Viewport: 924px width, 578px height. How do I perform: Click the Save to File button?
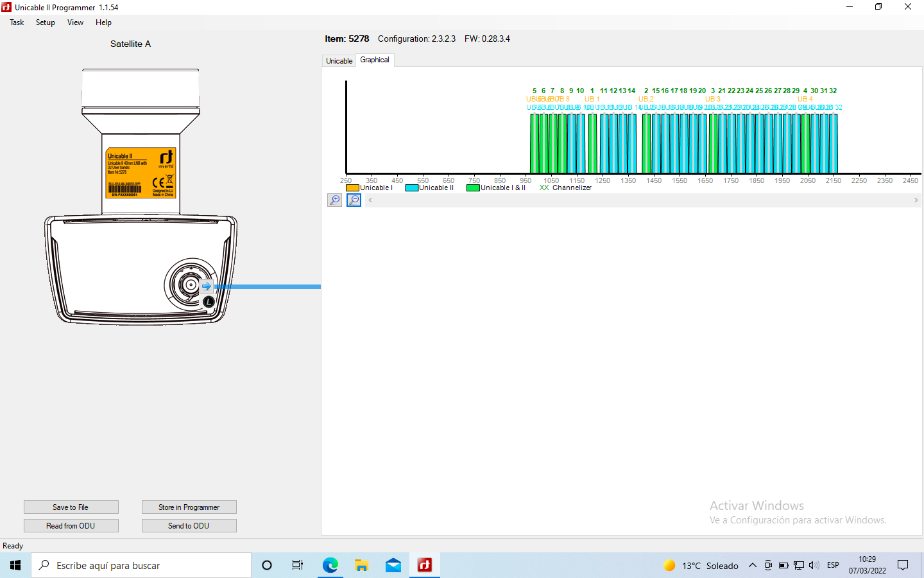[71, 507]
